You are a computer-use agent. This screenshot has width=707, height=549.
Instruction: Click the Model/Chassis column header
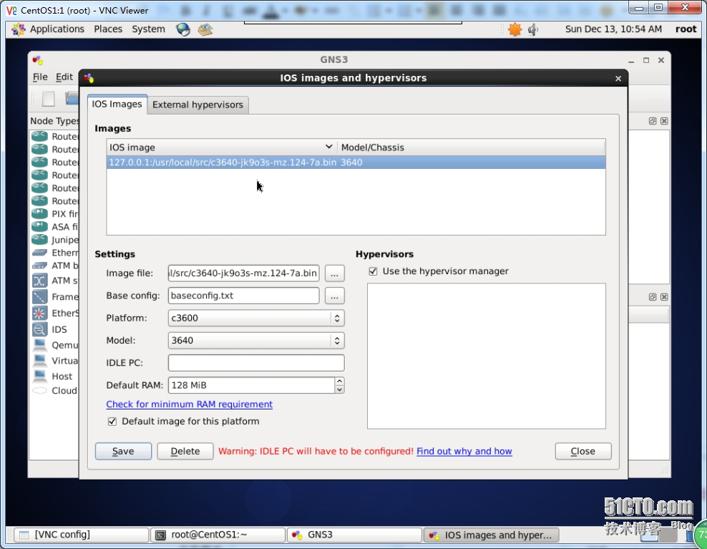471,147
